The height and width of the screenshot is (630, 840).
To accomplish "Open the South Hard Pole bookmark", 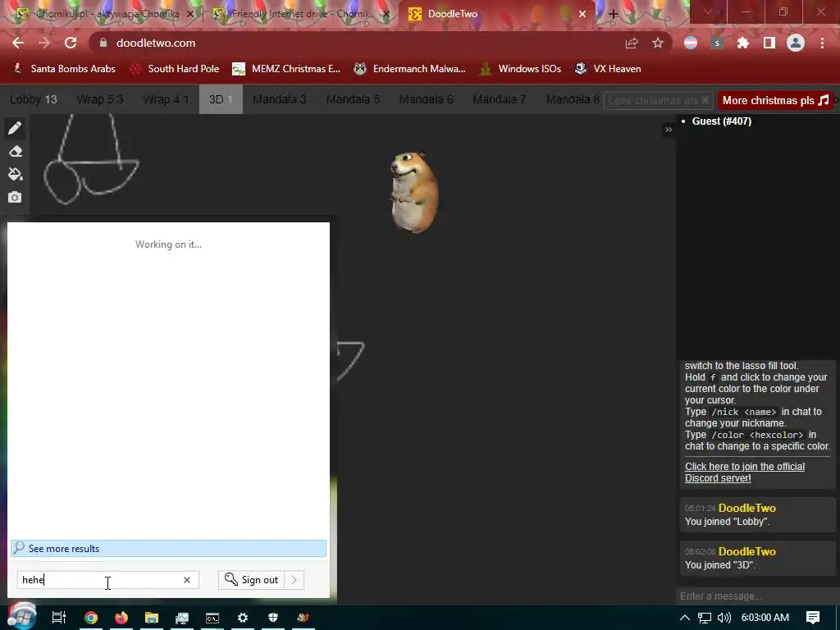I will tap(176, 69).
